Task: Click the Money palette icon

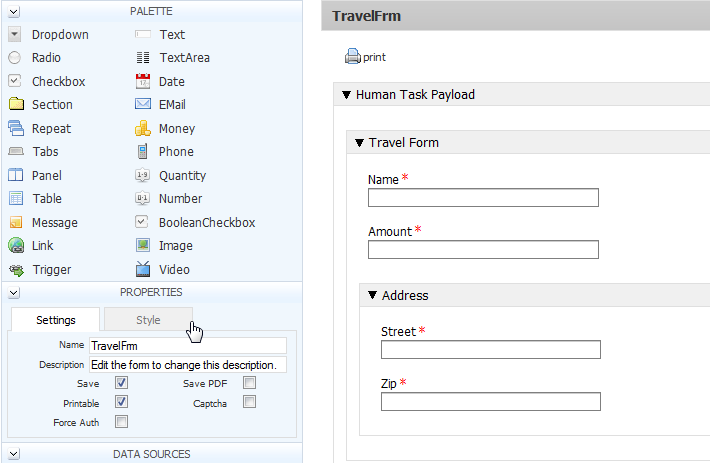Action: pos(143,129)
